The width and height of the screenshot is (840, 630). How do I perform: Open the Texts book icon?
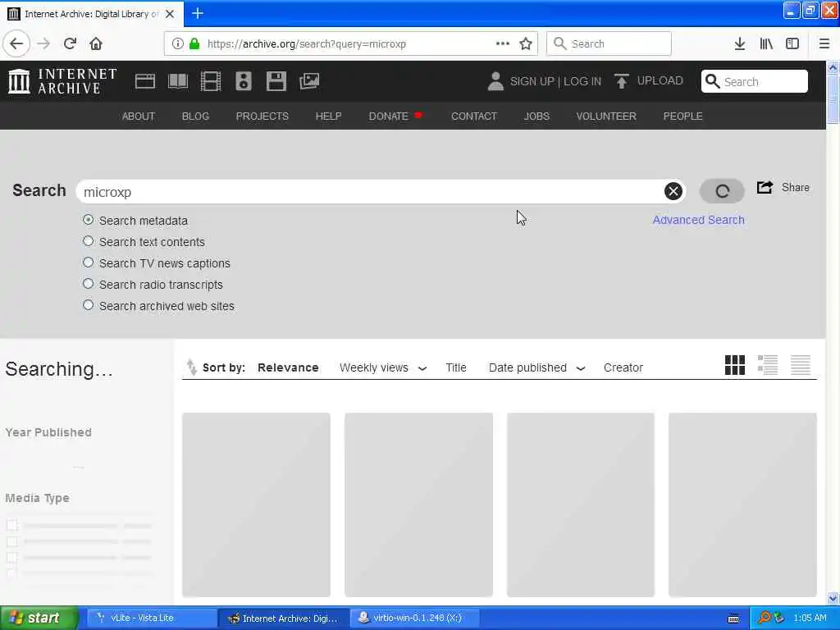click(x=178, y=81)
